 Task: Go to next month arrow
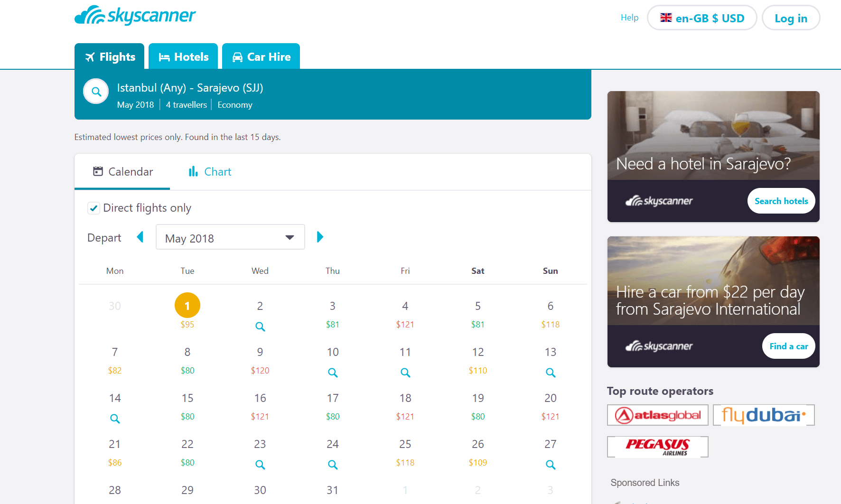[320, 237]
